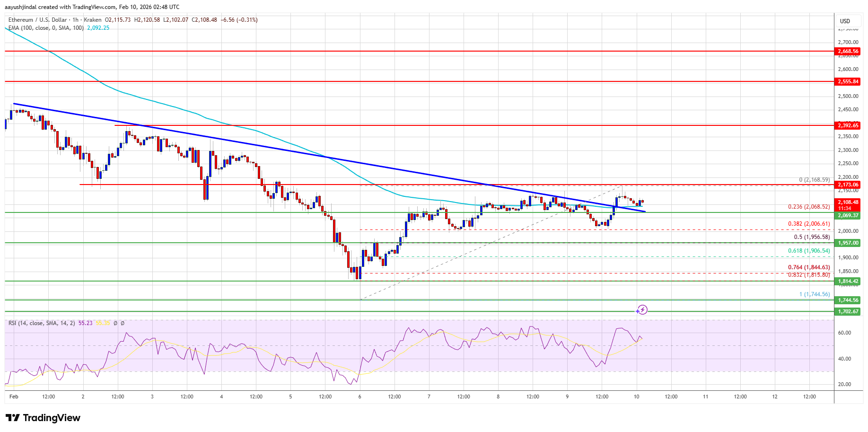Screen dimensions: 868x432
Task: Click the change percentage (−0.31%) in the legend
Action: pos(246,20)
